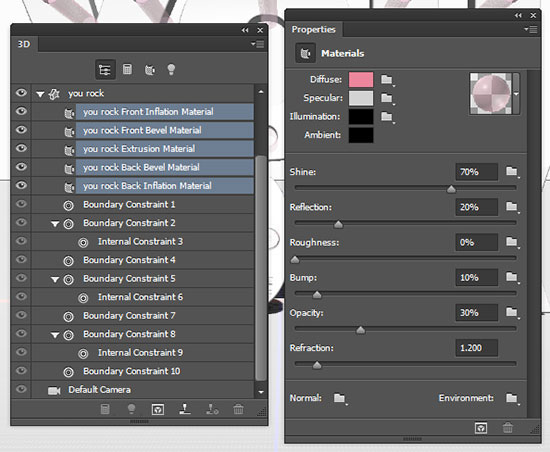Image resolution: width=550 pixels, height=452 pixels.
Task: Click Render button in 3D panel footer
Action: (158, 409)
